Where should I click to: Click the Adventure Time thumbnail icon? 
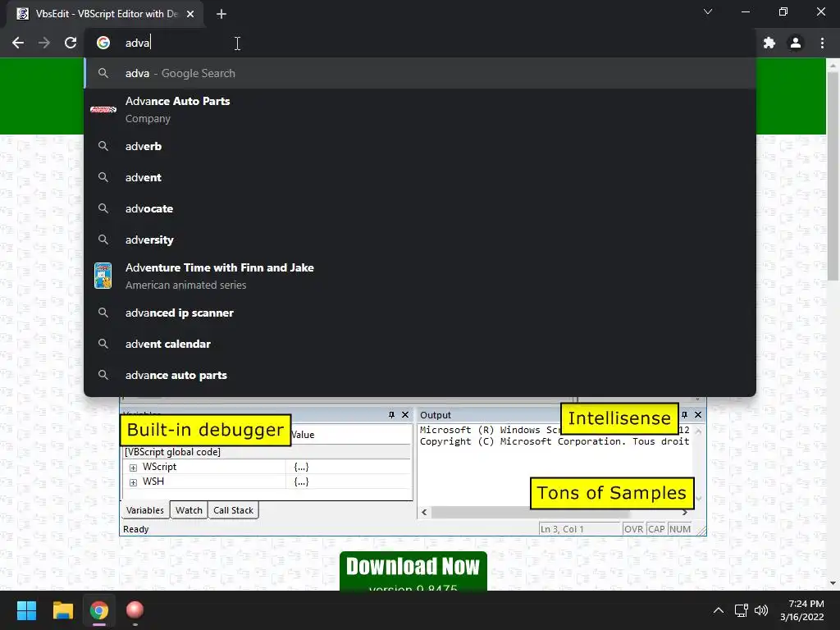[x=103, y=276]
